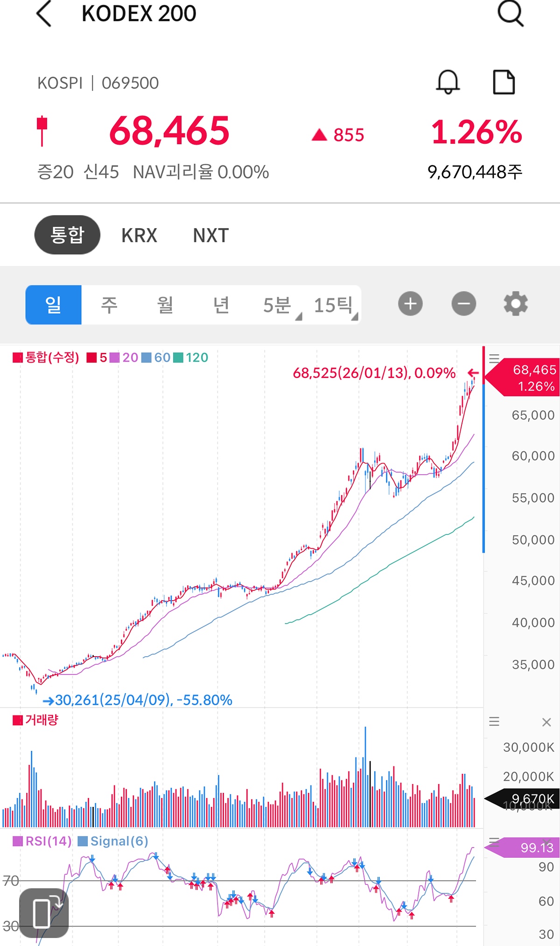This screenshot has height=946, width=560.
Task: Open the search magnifier icon
Action: [510, 14]
